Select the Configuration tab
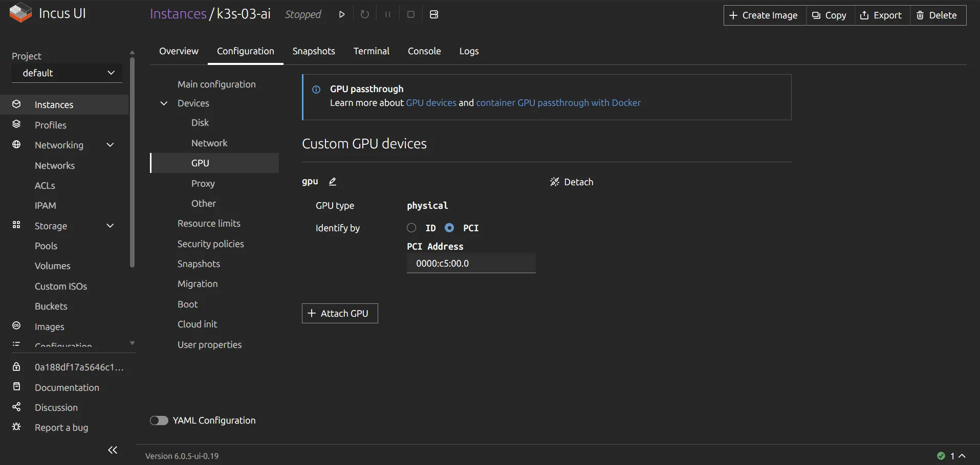Screen dimensions: 980x465 (x=246, y=51)
